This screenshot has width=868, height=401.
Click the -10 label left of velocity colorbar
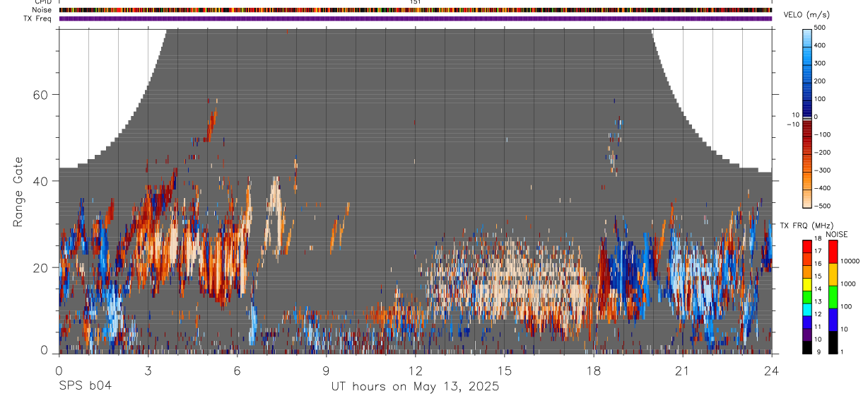793,124
